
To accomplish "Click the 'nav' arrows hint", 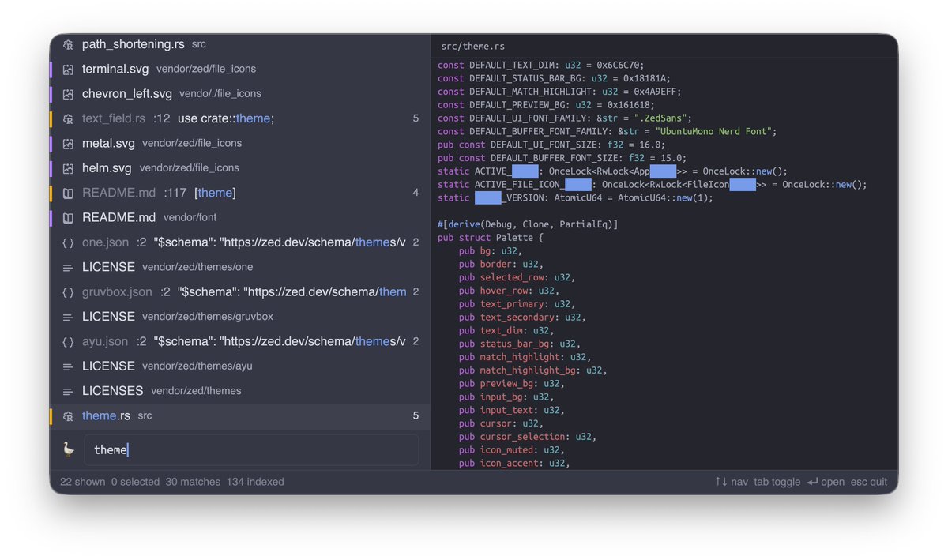I will tap(732, 482).
